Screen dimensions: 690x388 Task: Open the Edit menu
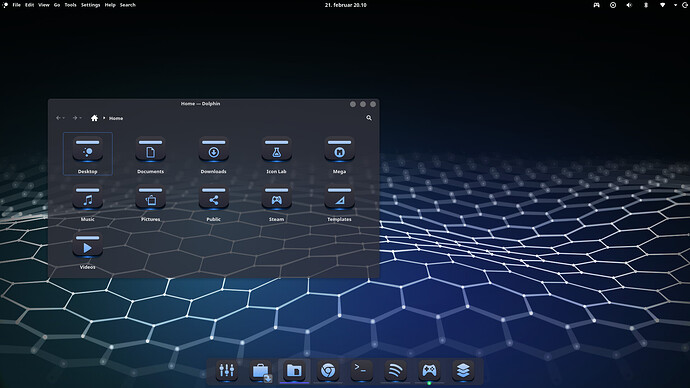29,5
